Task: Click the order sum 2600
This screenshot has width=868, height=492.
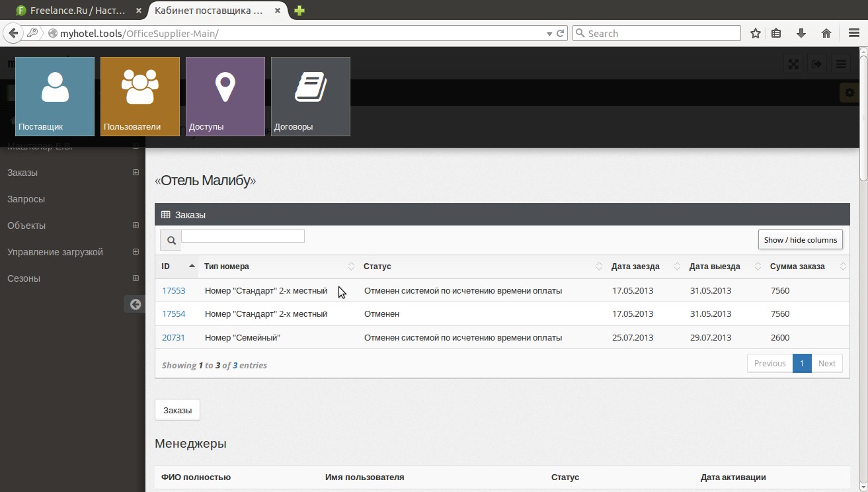Action: (780, 337)
